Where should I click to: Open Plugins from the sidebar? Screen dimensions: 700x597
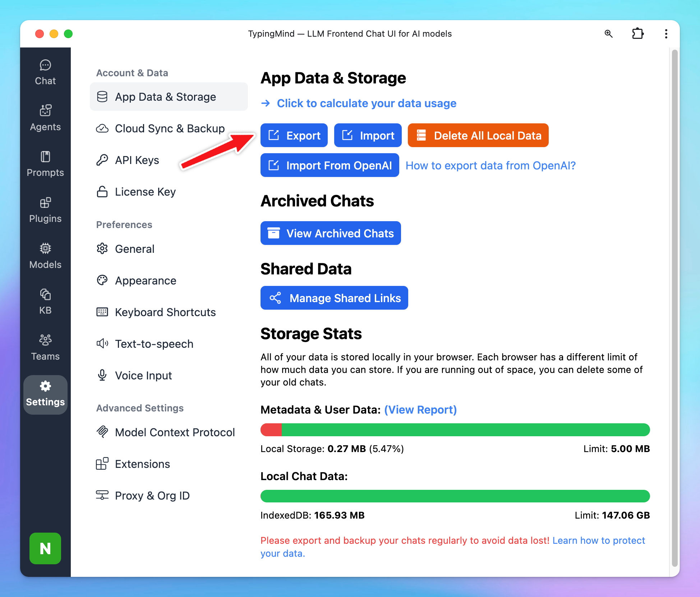click(x=45, y=210)
